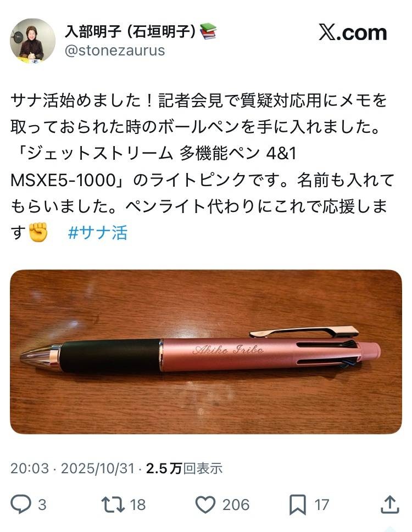Screen dimensions: 412x532
Task: Click the books emoji beside the name
Action: click(208, 31)
